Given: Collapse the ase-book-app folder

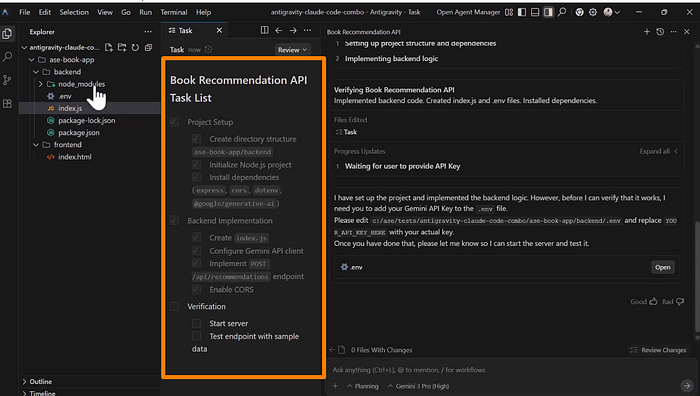Looking at the screenshot, I should 31,59.
